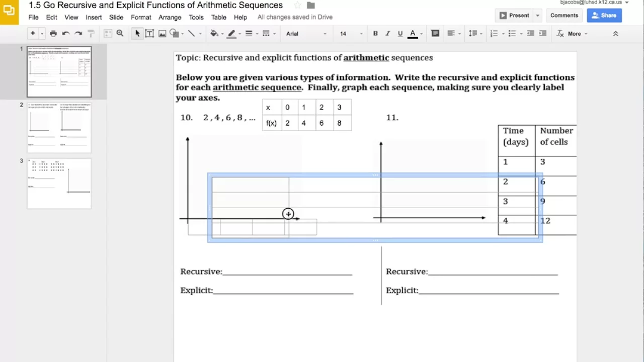The height and width of the screenshot is (362, 644).
Task: Expand the bulleted list style dropdown arrow
Action: [521, 34]
